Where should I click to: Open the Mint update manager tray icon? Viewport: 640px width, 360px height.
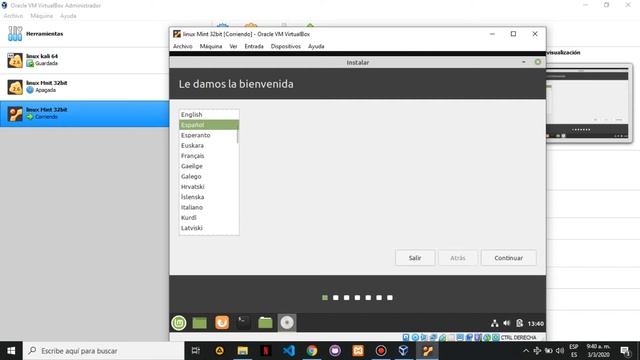point(519,323)
